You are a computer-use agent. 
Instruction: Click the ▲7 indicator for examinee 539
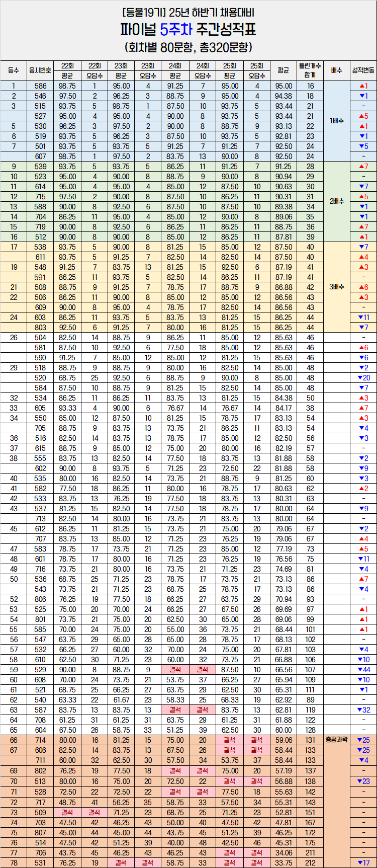pos(363,167)
